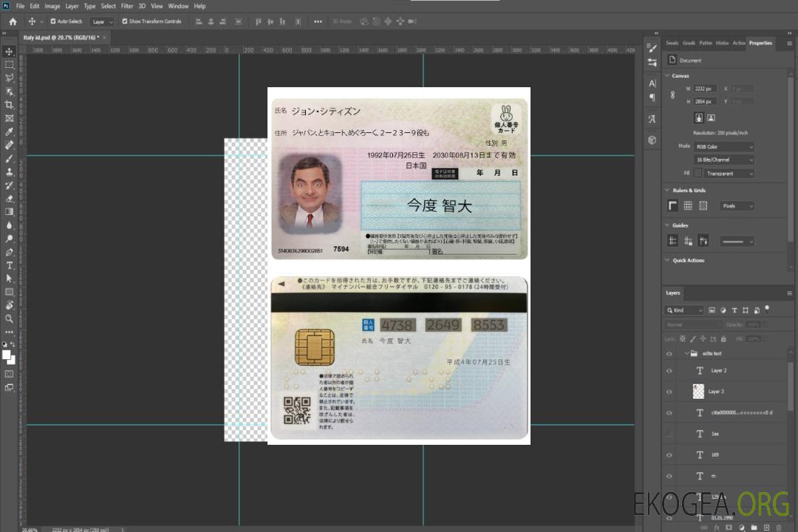Image resolution: width=798 pixels, height=532 pixels.
Task: Select the Lasso tool
Action: pos(9,78)
